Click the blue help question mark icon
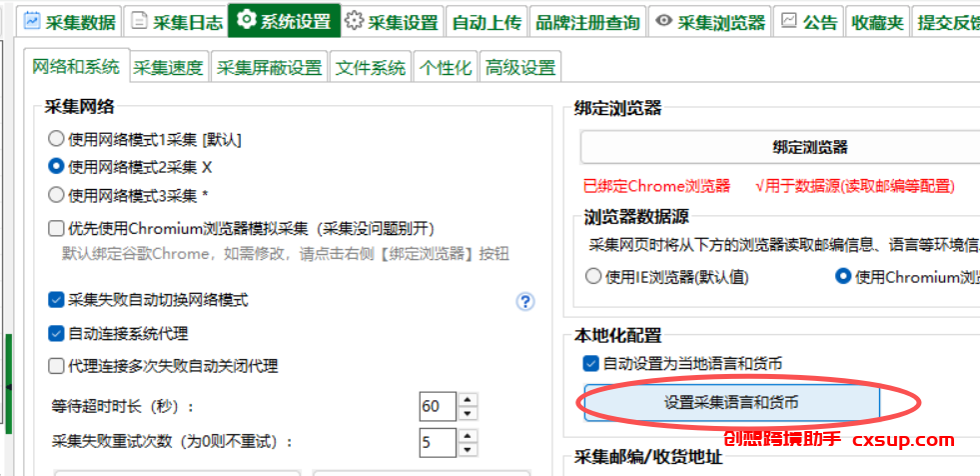This screenshot has width=980, height=476. click(525, 302)
